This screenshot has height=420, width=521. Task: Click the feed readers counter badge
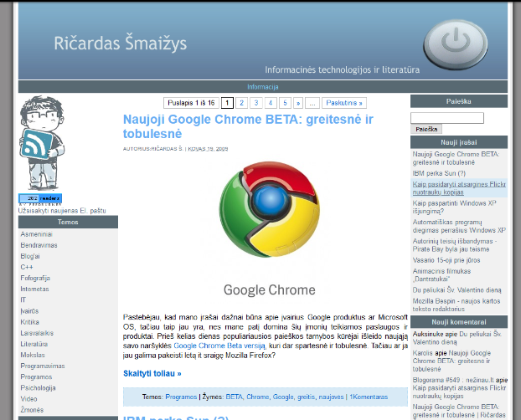[x=40, y=198]
